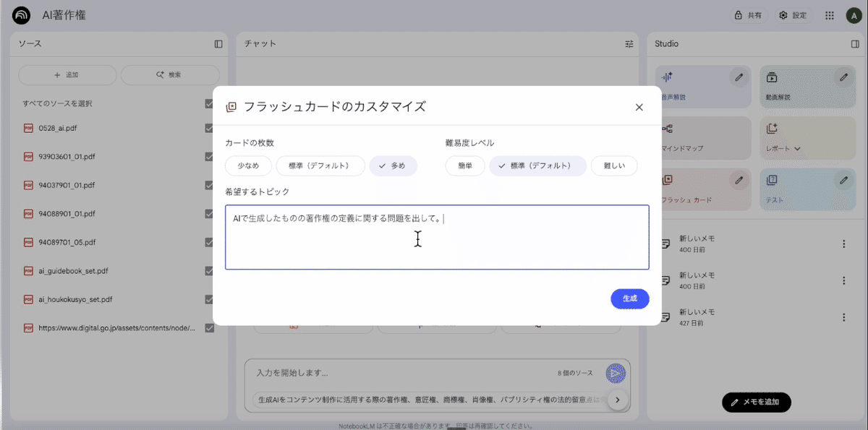Show next suggested question with arrow
868x430 pixels.
click(617, 399)
